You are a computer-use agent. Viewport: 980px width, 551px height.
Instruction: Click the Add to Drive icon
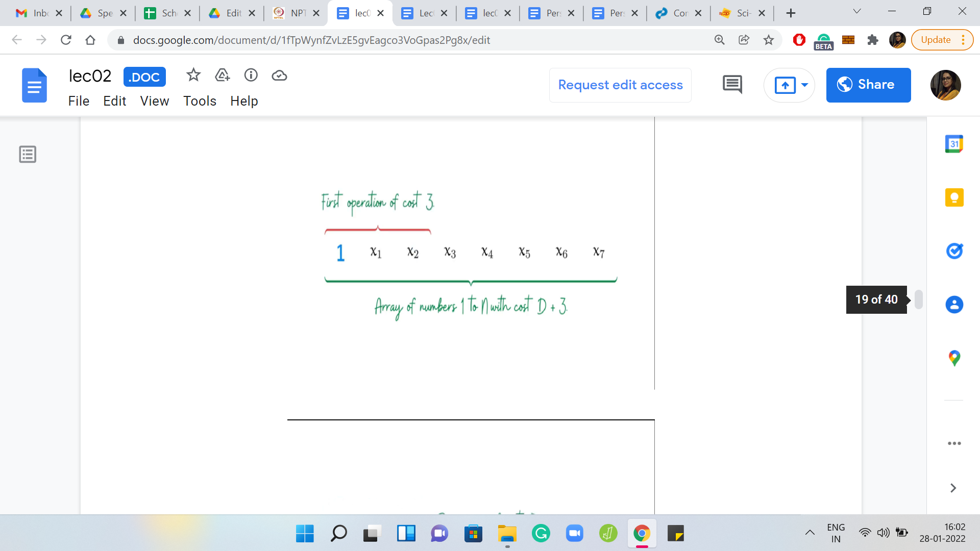point(222,76)
